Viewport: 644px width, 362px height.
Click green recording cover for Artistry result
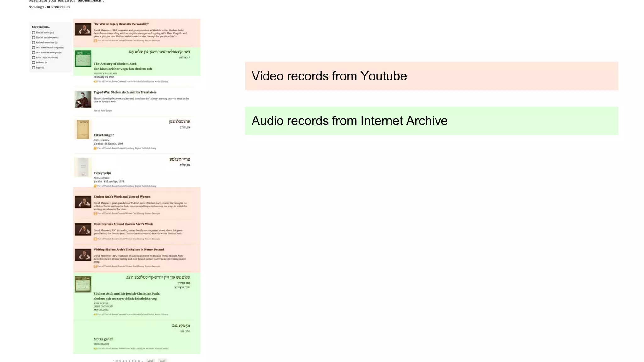83,58
